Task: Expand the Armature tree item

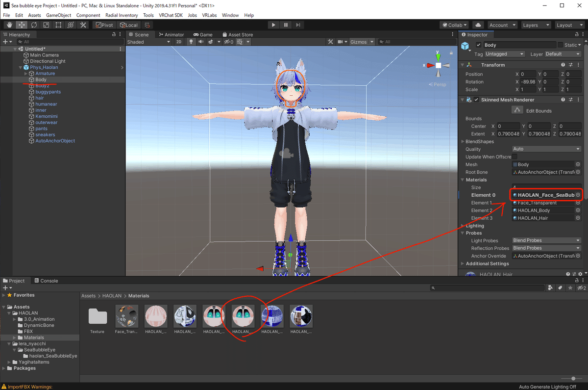Action: [x=25, y=74]
